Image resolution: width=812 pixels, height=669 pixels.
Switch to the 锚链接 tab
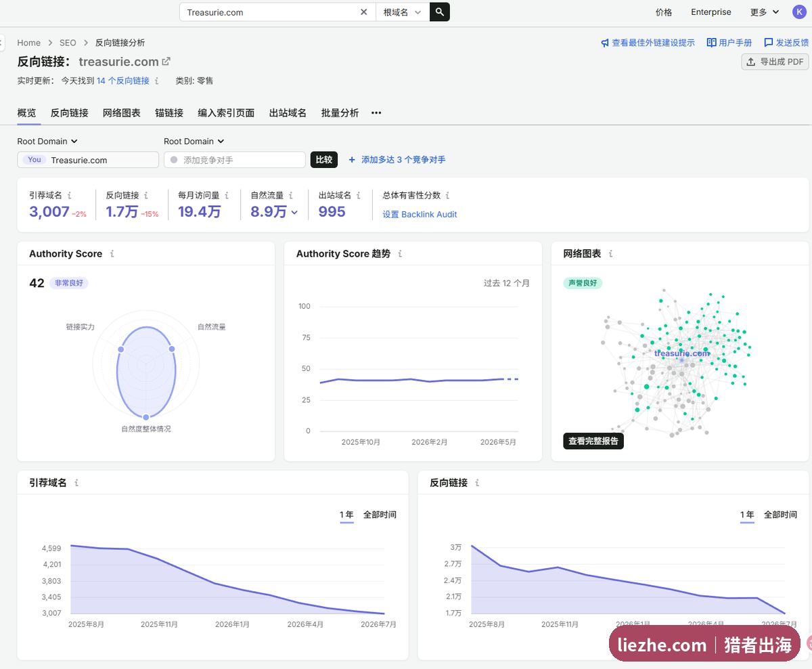169,113
